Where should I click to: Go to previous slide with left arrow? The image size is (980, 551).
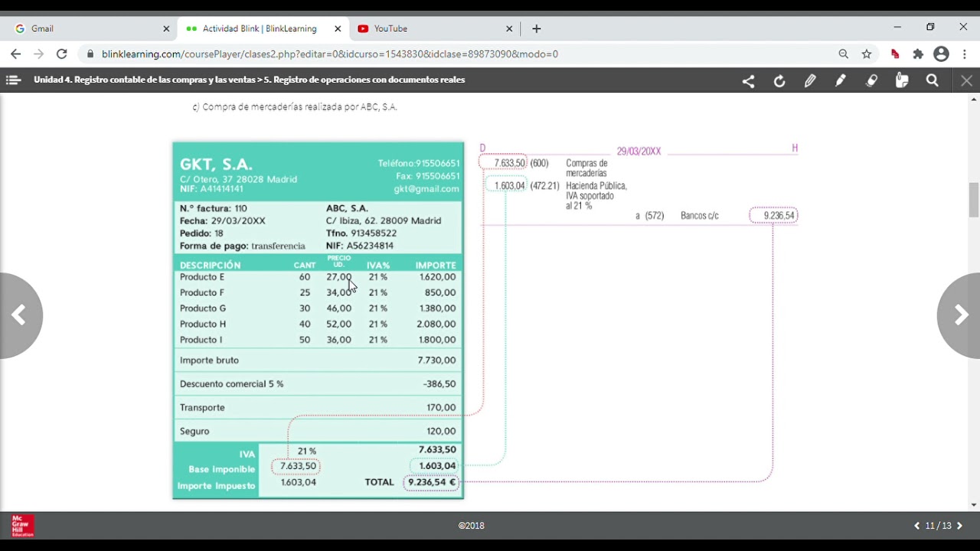click(x=19, y=315)
